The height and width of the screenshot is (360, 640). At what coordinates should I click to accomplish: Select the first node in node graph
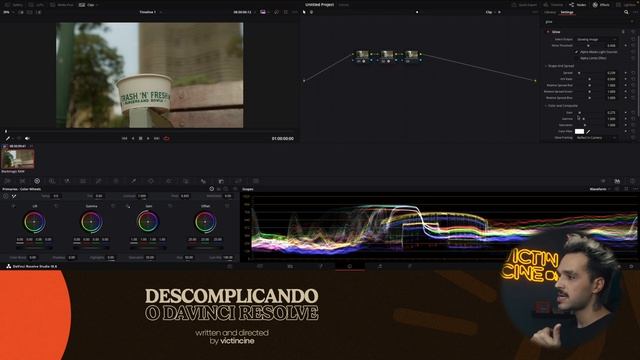[362, 55]
